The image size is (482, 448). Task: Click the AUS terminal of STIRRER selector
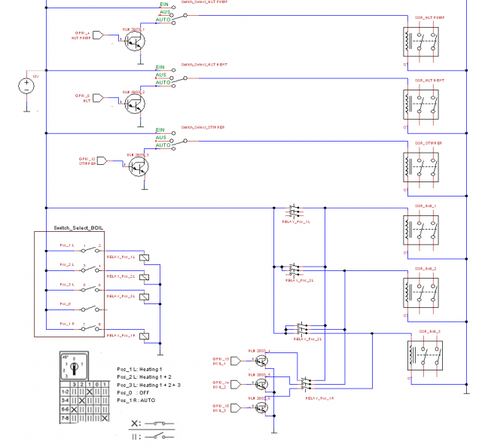click(172, 141)
